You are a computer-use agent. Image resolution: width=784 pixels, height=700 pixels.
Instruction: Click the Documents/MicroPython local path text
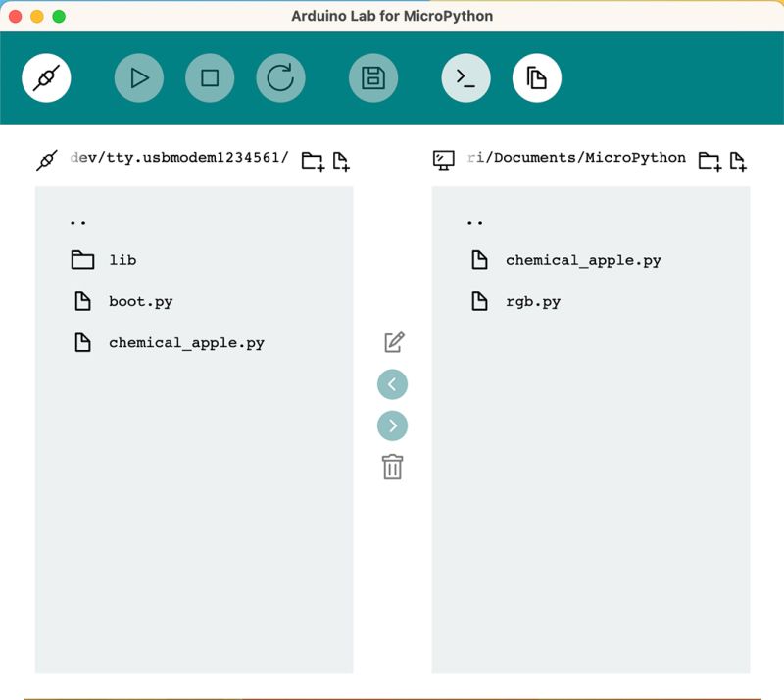[x=576, y=158]
